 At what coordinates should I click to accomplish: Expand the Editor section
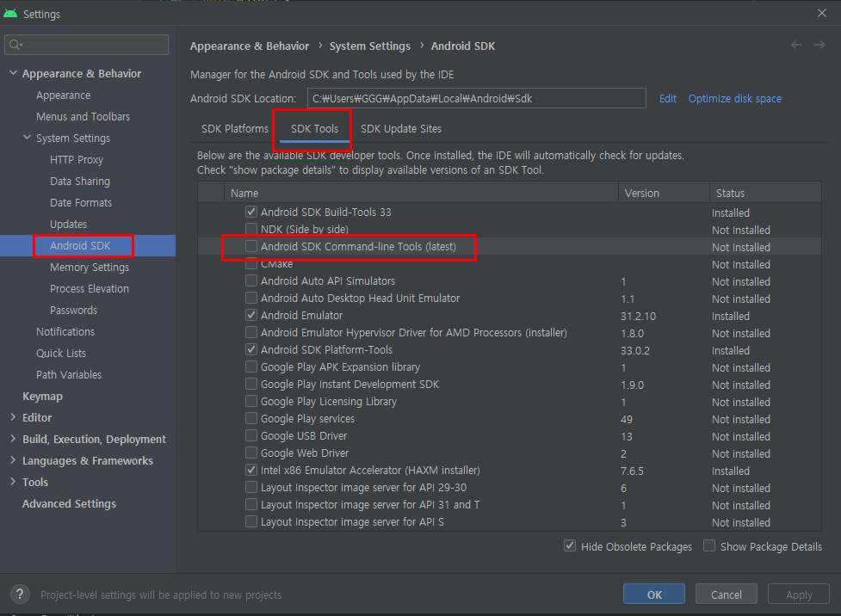click(x=13, y=417)
